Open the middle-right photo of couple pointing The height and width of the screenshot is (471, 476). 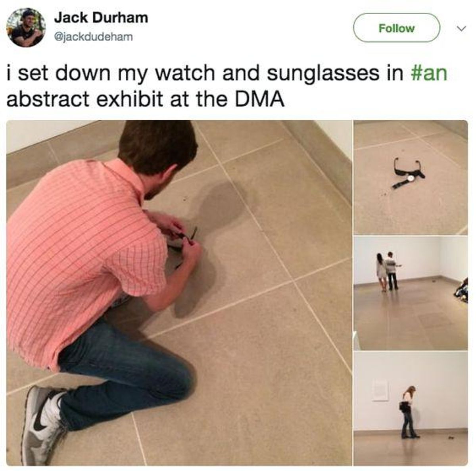click(x=411, y=293)
